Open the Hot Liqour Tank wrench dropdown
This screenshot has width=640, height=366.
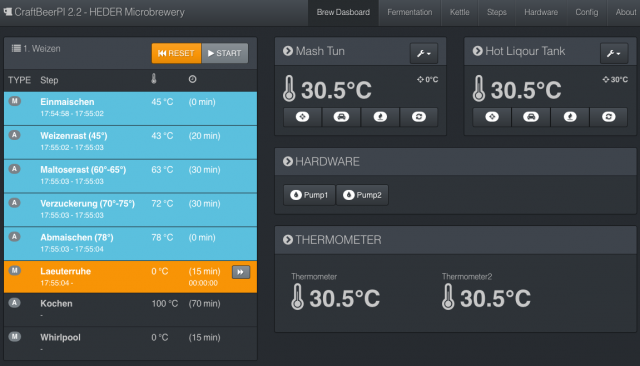coord(614,53)
